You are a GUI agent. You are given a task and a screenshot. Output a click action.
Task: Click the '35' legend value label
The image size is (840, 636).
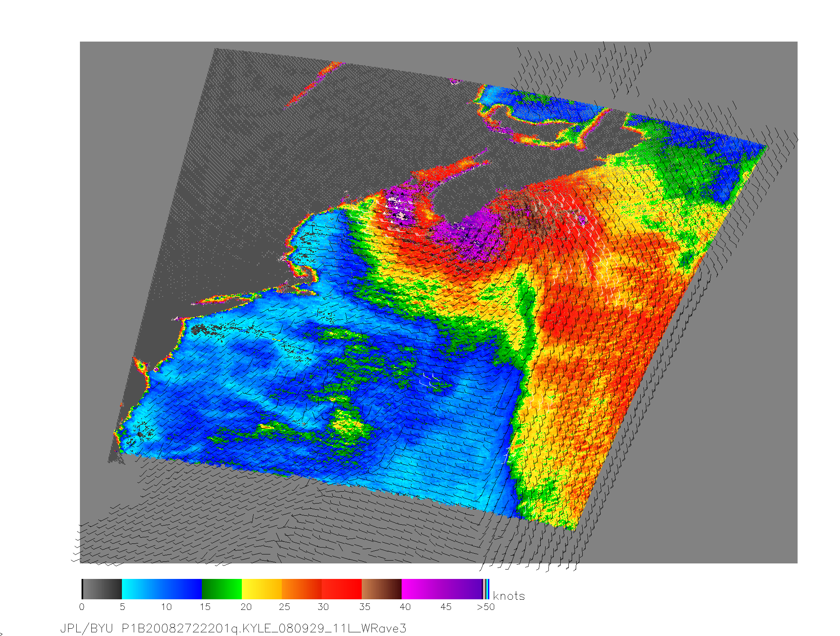click(365, 607)
